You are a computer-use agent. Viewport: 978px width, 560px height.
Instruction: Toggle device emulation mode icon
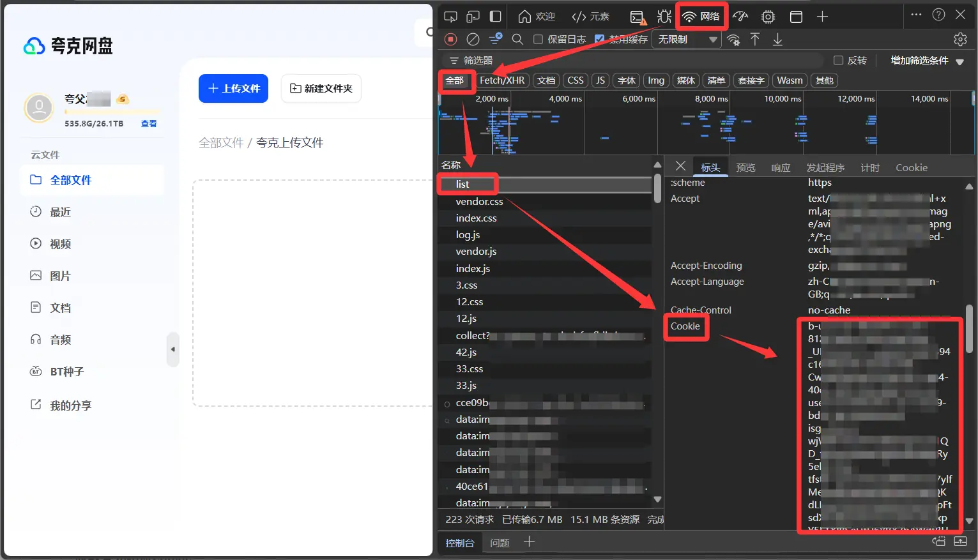(473, 17)
